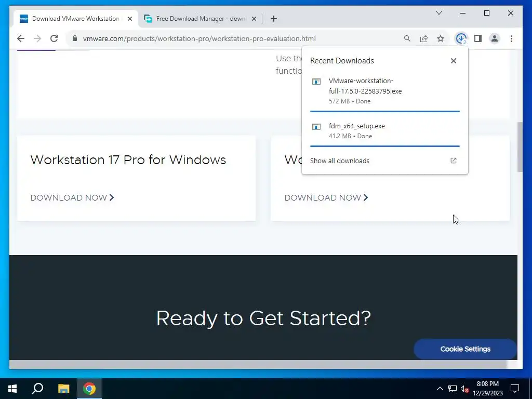Screen dimensions: 532x399
Task: View site info via lock icon
Action: click(x=75, y=38)
